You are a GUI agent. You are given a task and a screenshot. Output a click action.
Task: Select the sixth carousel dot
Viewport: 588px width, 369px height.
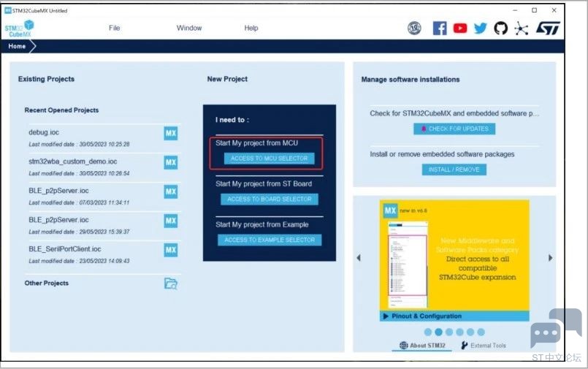point(481,332)
